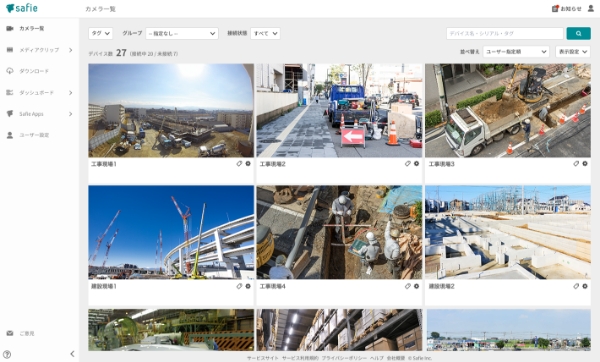Screen dimensions: 600x362
Task: Open the 並べ替え sort order dropdown
Action: click(x=516, y=52)
